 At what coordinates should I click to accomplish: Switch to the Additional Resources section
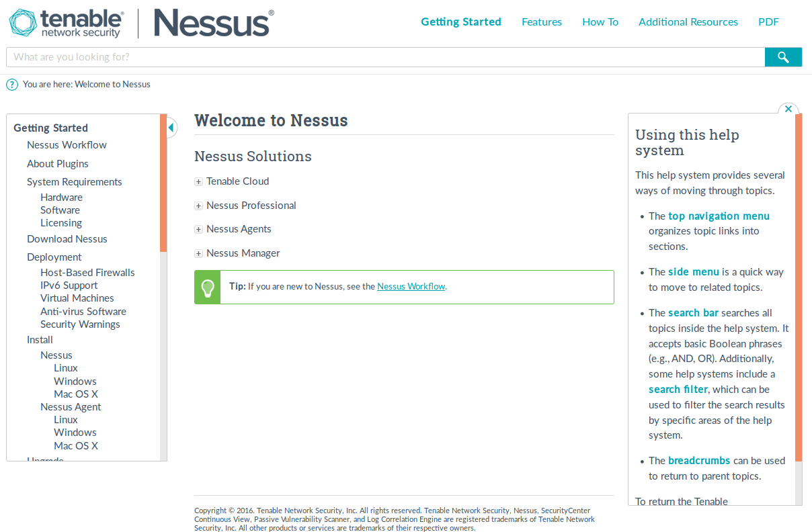pos(688,21)
